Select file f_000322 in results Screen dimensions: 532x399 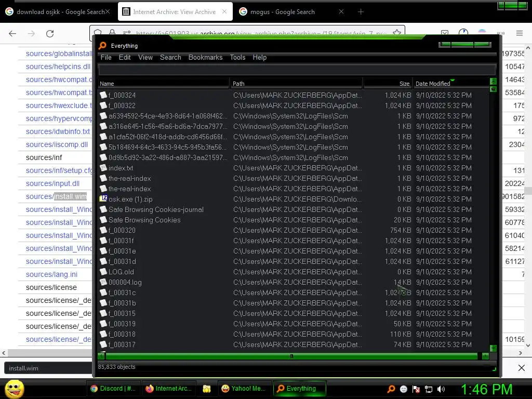click(122, 105)
